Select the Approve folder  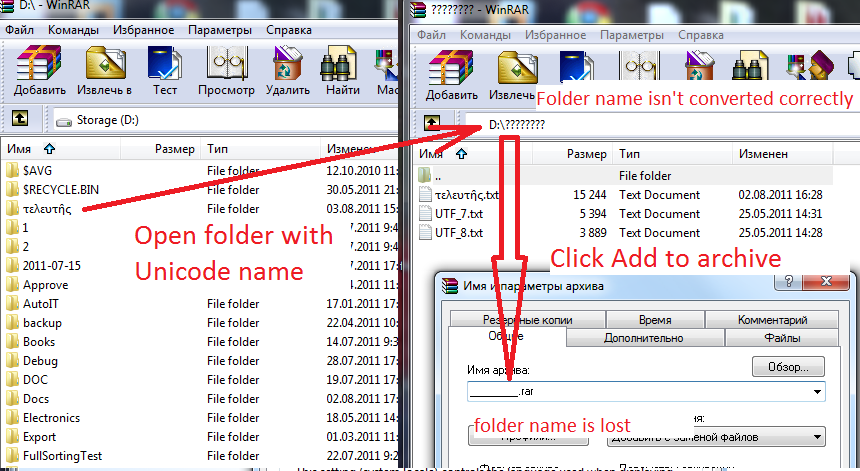(46, 285)
